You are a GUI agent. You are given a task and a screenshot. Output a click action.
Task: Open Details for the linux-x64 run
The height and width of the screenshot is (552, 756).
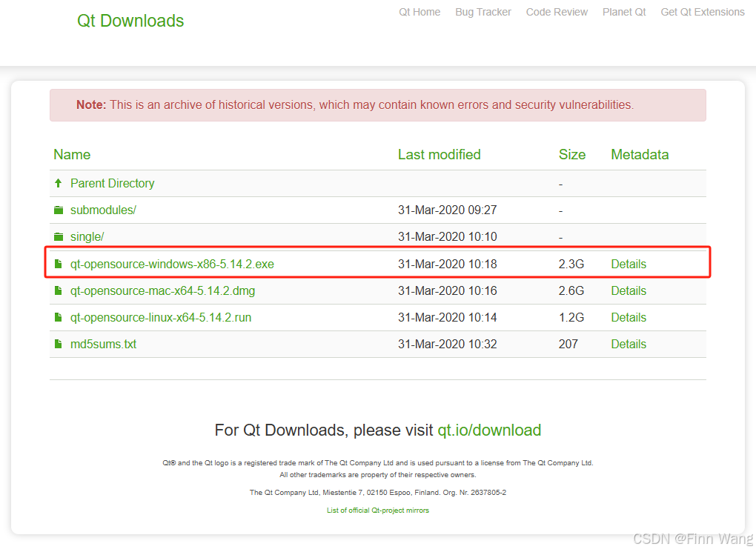tap(629, 317)
